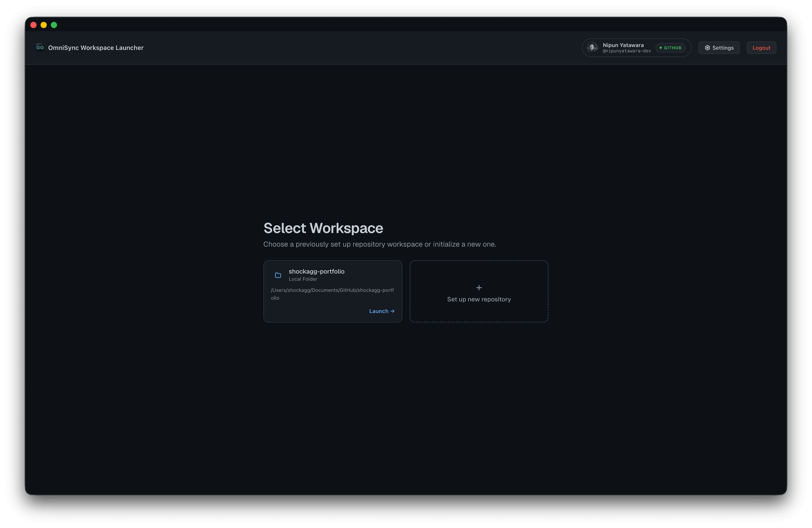Click the plus icon to add repository

point(479,288)
